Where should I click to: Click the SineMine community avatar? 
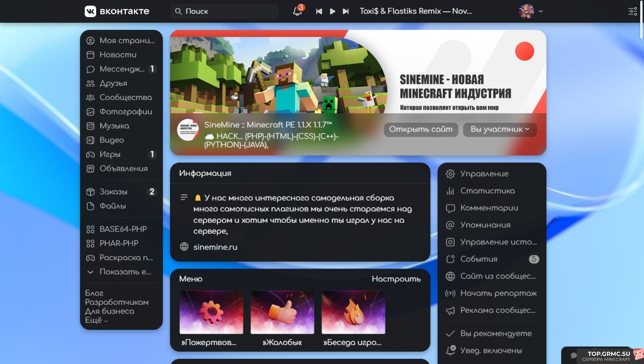(188, 130)
